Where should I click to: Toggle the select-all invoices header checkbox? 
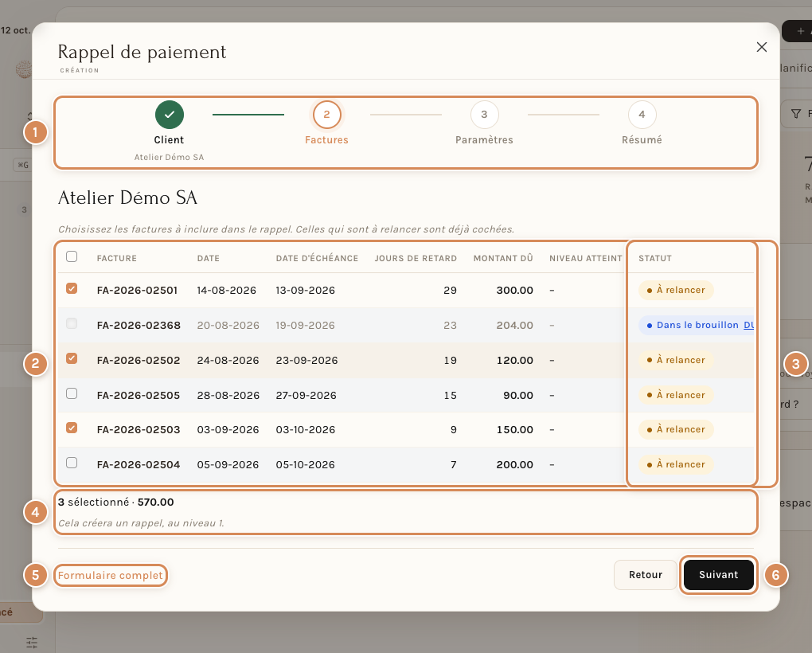pyautogui.click(x=72, y=256)
